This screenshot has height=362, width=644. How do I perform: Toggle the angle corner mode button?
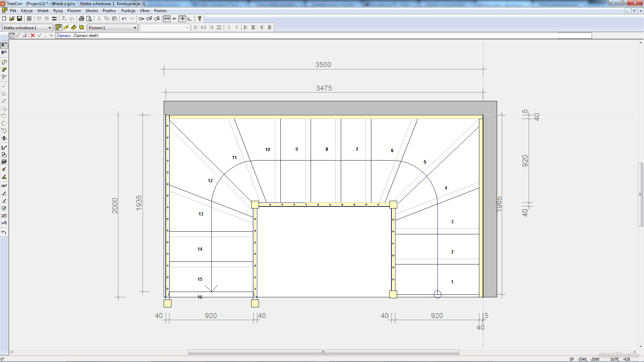190,19
